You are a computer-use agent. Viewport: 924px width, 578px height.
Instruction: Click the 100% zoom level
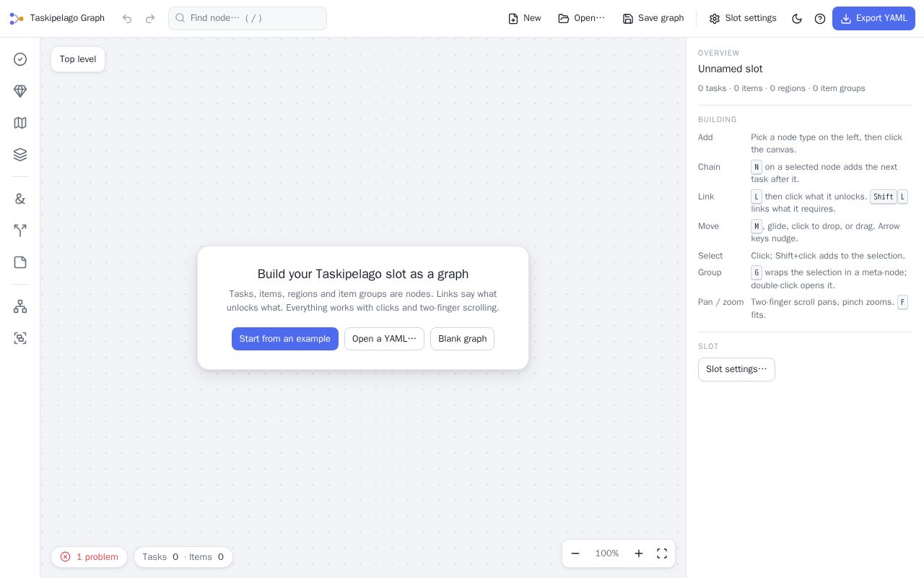607,553
